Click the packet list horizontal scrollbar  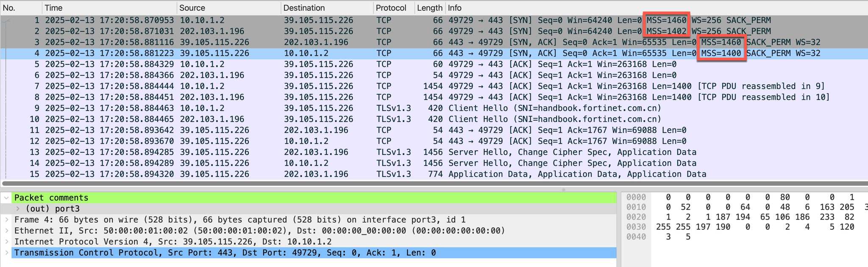tap(435, 184)
